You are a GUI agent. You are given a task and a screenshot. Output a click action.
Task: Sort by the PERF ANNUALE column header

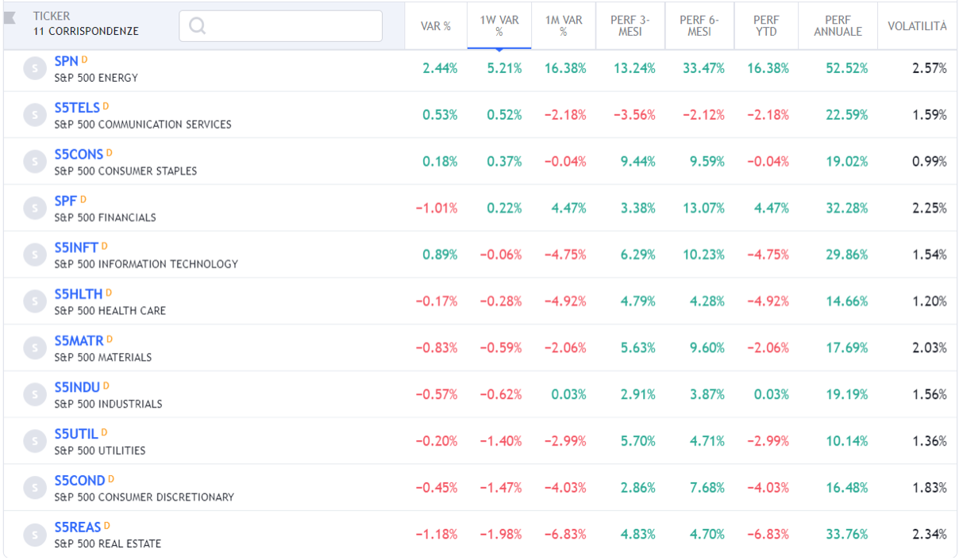[838, 26]
